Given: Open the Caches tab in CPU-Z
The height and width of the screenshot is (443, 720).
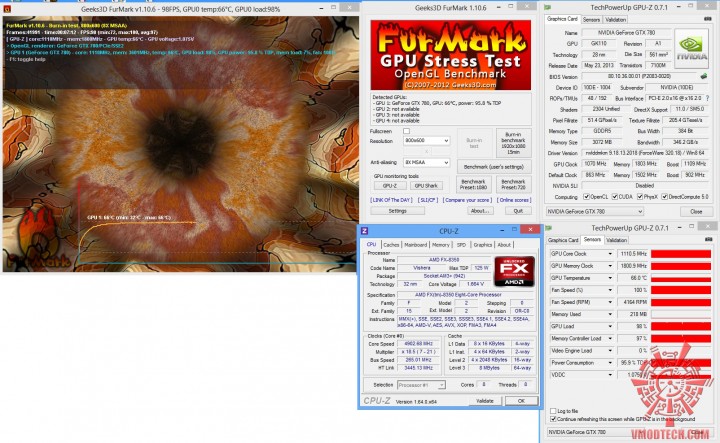Looking at the screenshot, I should [x=391, y=245].
